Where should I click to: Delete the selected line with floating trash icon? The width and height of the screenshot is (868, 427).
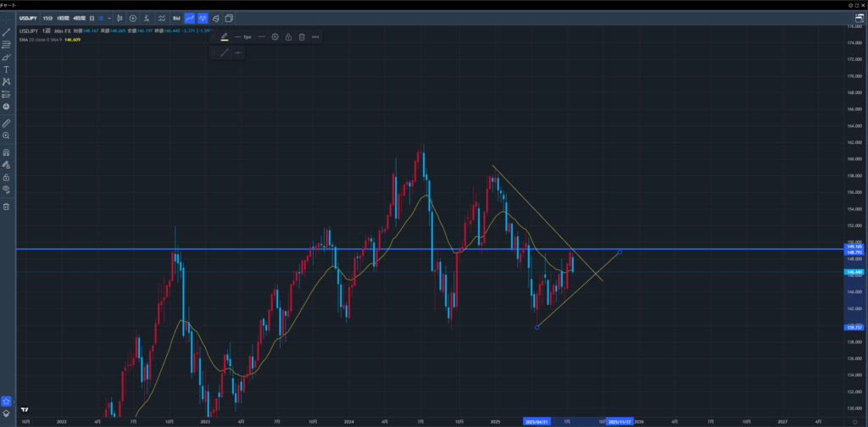click(302, 37)
